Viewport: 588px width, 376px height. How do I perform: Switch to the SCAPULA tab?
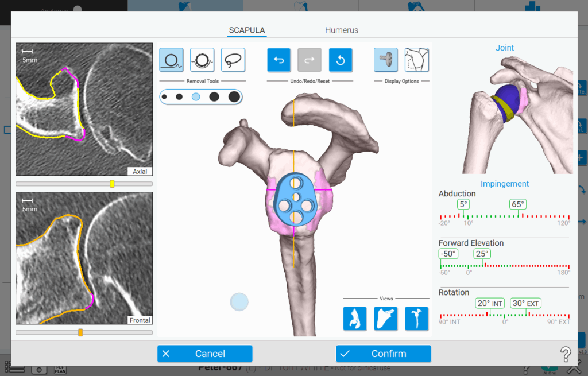click(x=247, y=30)
